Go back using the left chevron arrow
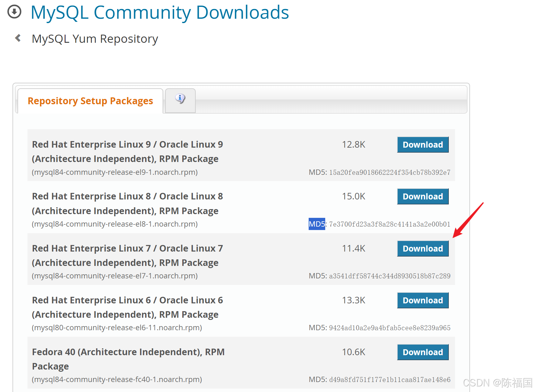Image resolution: width=534 pixels, height=392 pixels. (18, 38)
